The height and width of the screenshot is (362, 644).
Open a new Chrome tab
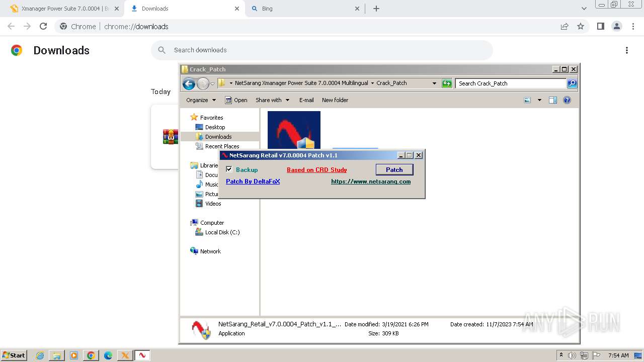[376, 9]
